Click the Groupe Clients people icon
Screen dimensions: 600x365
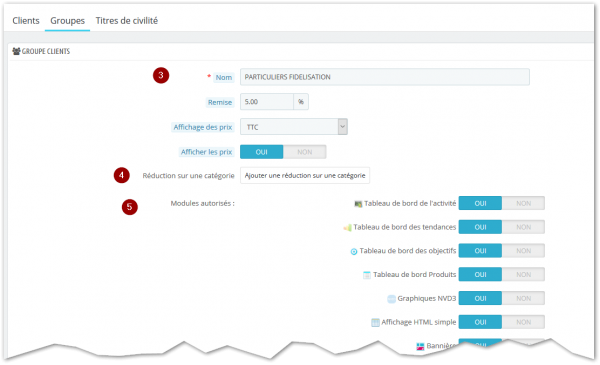(x=16, y=51)
